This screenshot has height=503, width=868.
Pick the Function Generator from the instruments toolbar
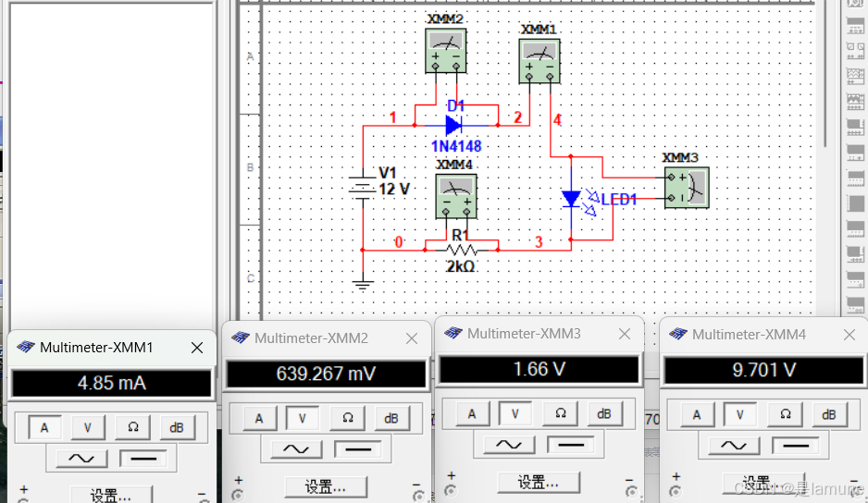[x=855, y=25]
